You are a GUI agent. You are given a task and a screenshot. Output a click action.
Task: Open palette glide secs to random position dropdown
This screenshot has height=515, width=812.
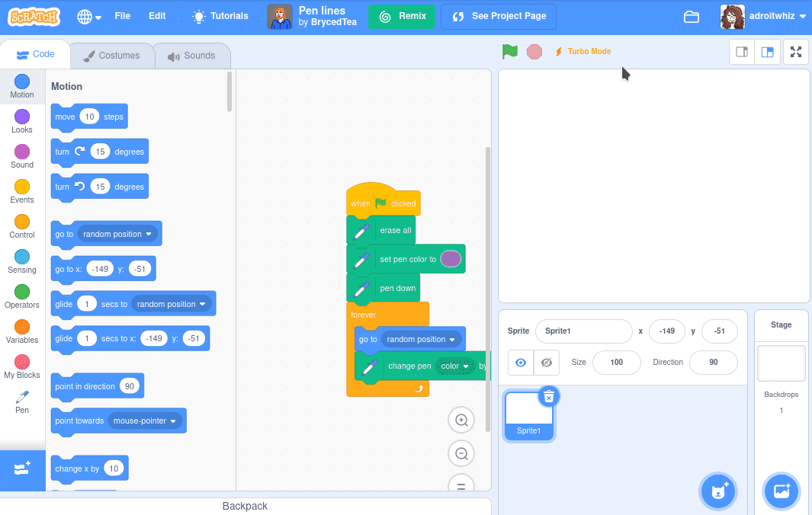click(172, 304)
